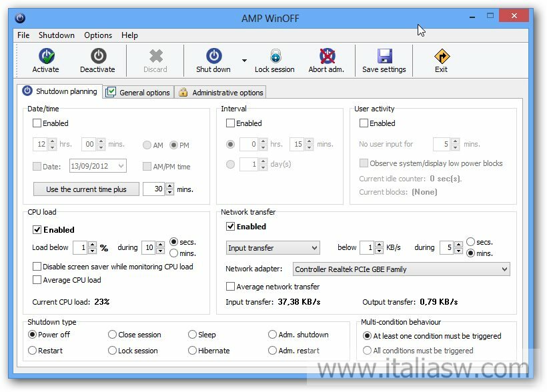The width and height of the screenshot is (547, 392).
Task: Open the Network adapter dropdown
Action: point(401,269)
